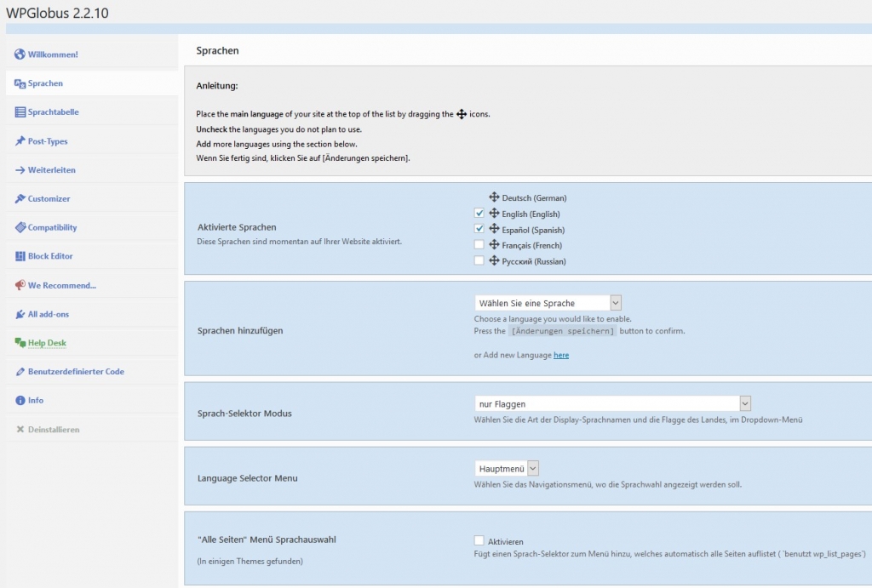The image size is (872, 588).
Task: Click the 'Anleitung:' heading text
Action: coord(217,86)
